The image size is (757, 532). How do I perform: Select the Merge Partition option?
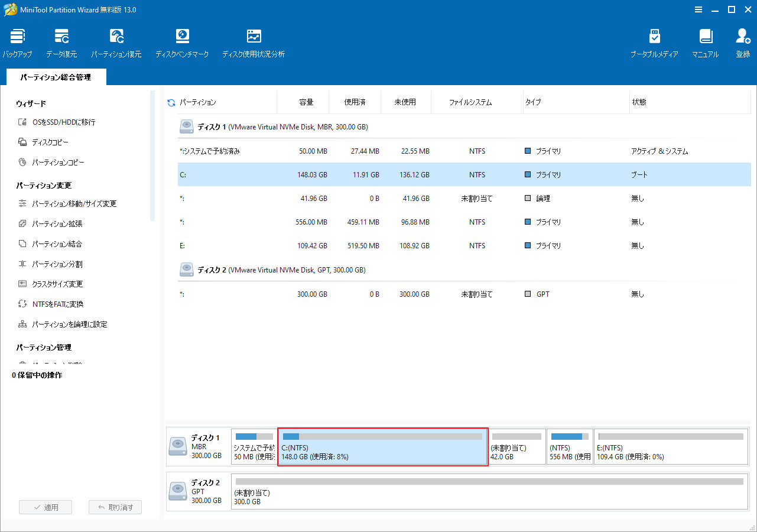tap(57, 244)
